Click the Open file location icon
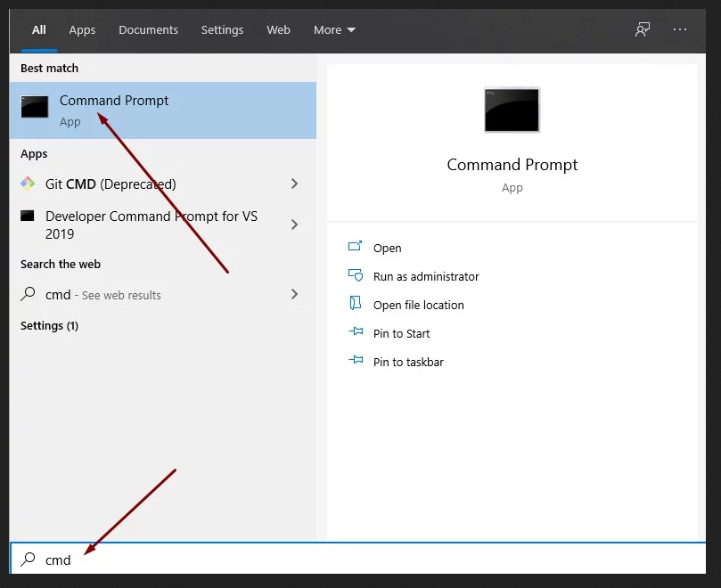The image size is (721, 588). click(x=355, y=304)
